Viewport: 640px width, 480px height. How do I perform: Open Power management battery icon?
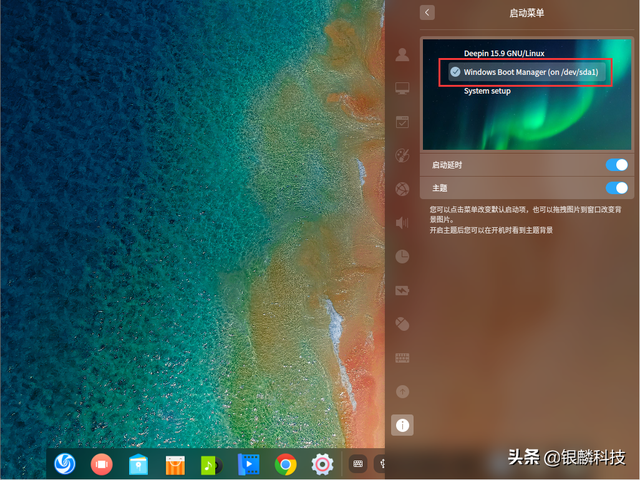(x=402, y=290)
